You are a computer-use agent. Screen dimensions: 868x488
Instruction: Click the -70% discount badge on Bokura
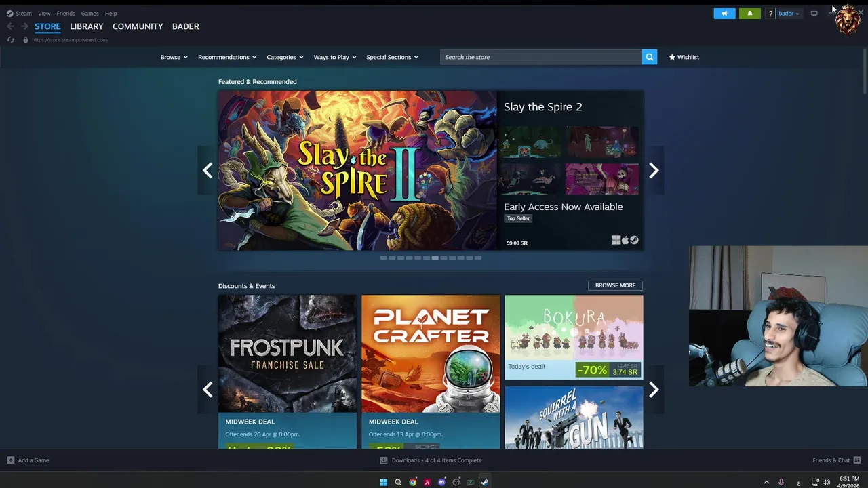point(591,370)
